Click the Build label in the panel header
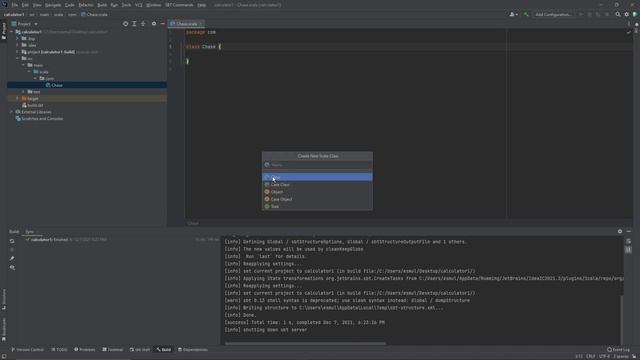640x360 pixels. 14,231
